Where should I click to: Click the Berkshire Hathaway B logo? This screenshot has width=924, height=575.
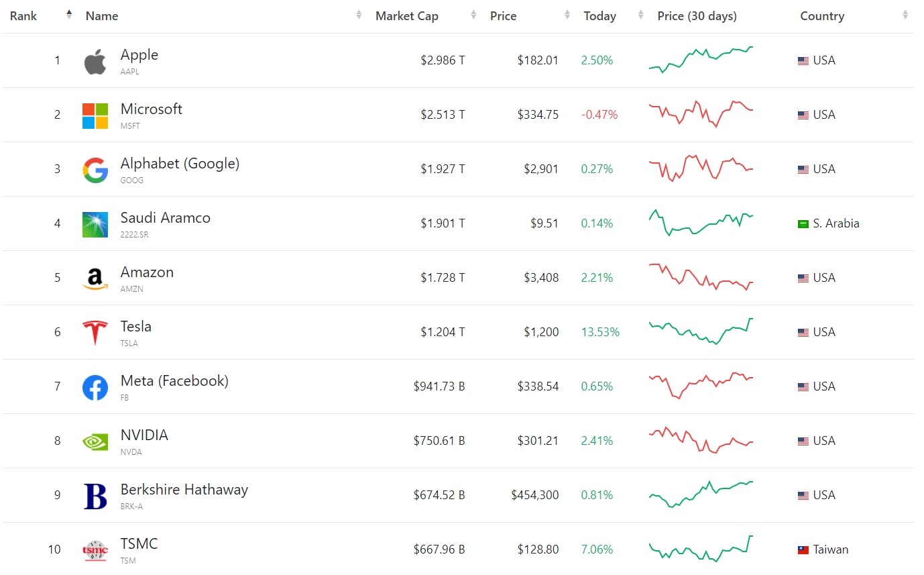point(95,496)
